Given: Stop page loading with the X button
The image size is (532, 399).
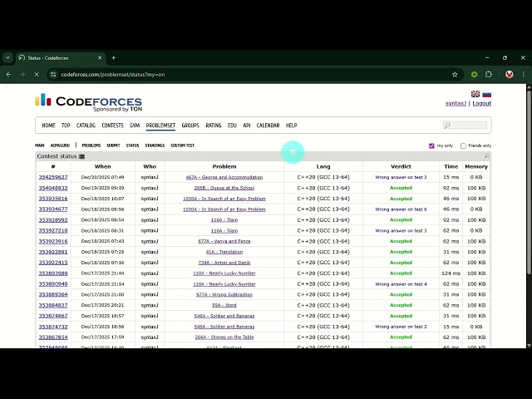Looking at the screenshot, I should 36,74.
